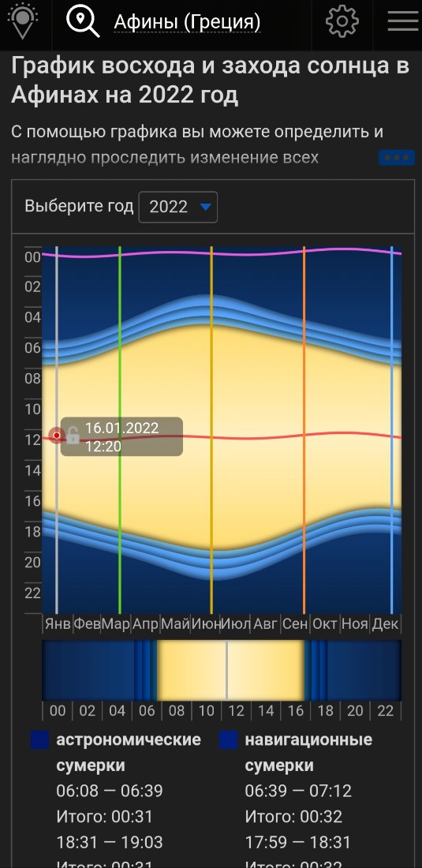
Task: Open location search magnifier icon
Action: point(82,21)
